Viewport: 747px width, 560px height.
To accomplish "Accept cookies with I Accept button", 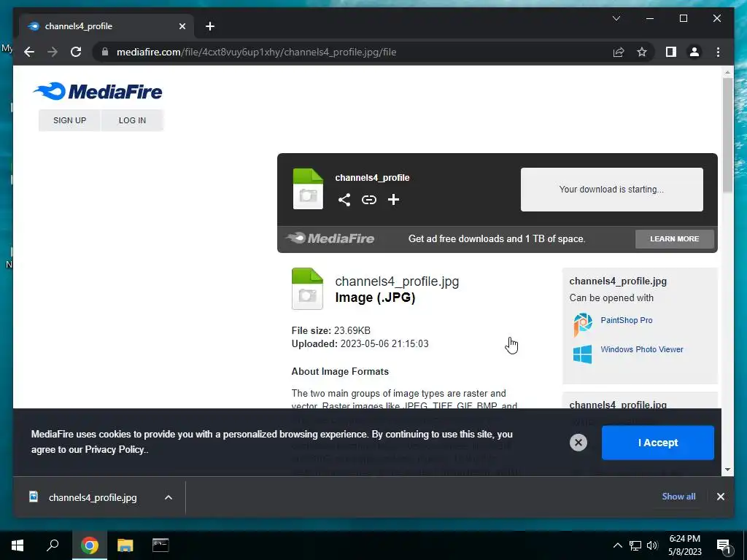I will (x=658, y=443).
